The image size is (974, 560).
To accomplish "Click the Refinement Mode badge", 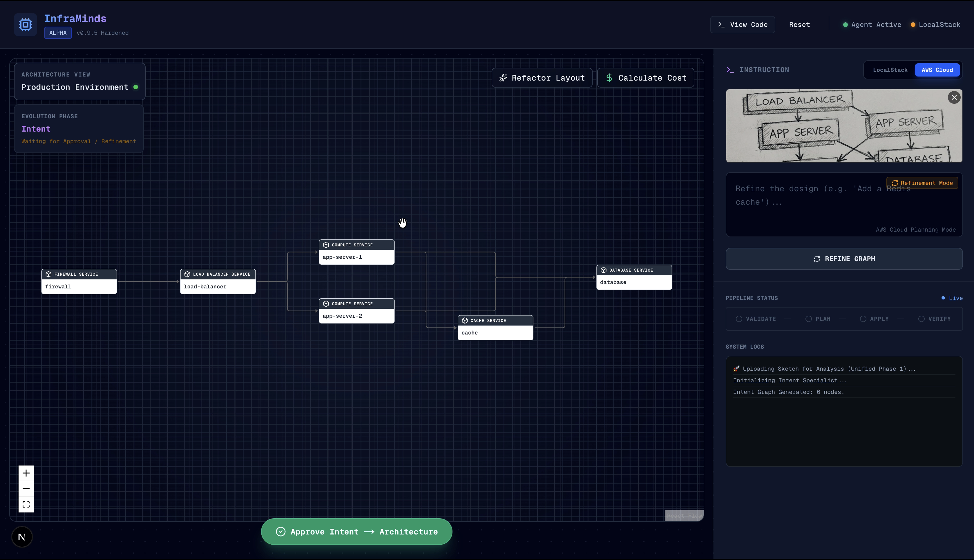I will tap(922, 183).
